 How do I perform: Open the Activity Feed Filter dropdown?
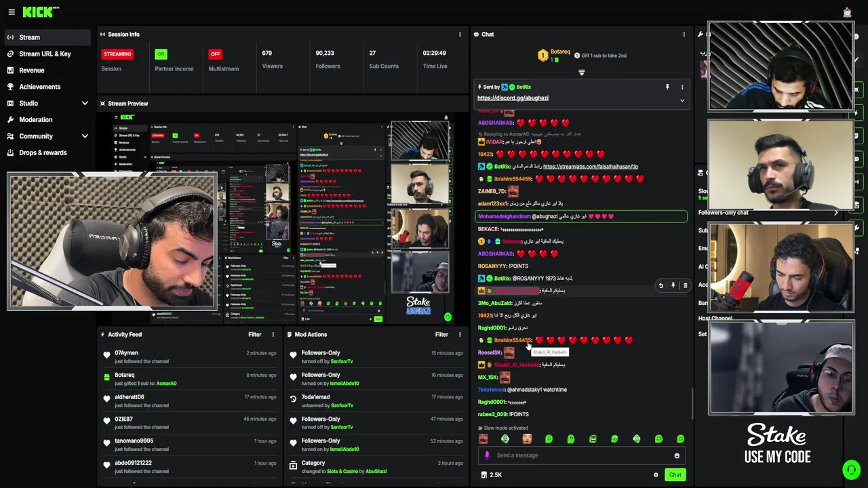coord(255,335)
